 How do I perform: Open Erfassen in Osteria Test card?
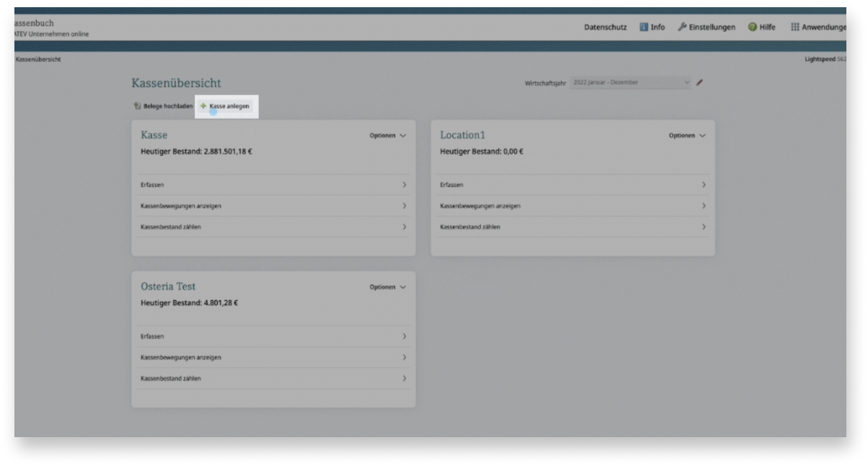click(273, 336)
